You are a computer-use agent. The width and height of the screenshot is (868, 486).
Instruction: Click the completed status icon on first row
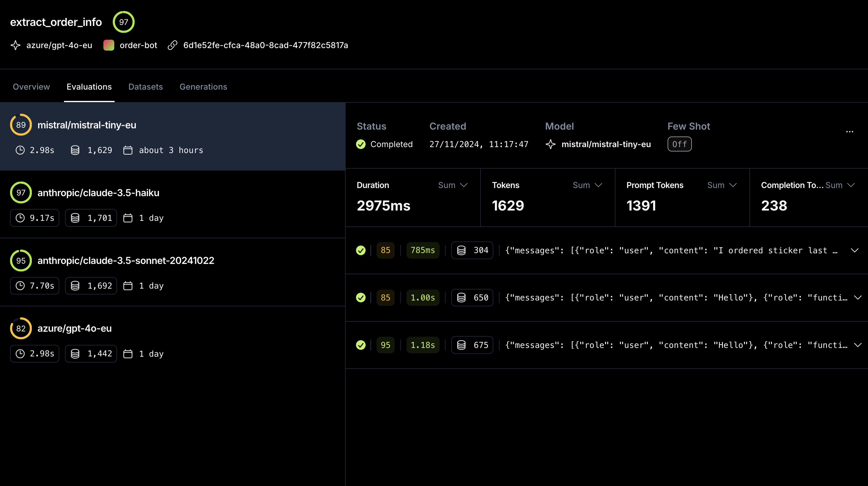click(x=361, y=250)
